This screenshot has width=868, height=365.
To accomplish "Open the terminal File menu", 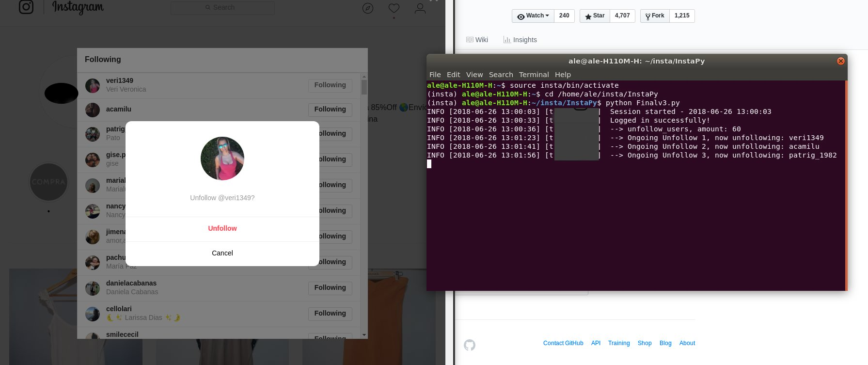I will coord(435,75).
